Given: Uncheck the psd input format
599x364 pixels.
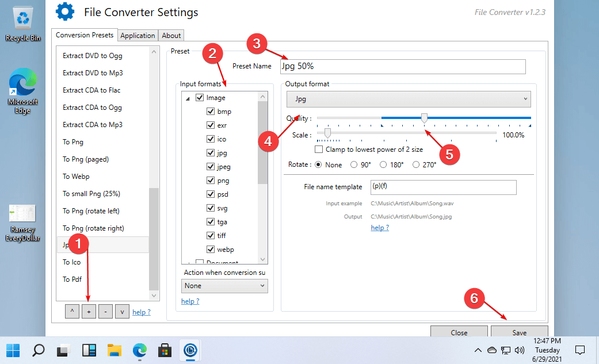Looking at the screenshot, I should [x=211, y=194].
